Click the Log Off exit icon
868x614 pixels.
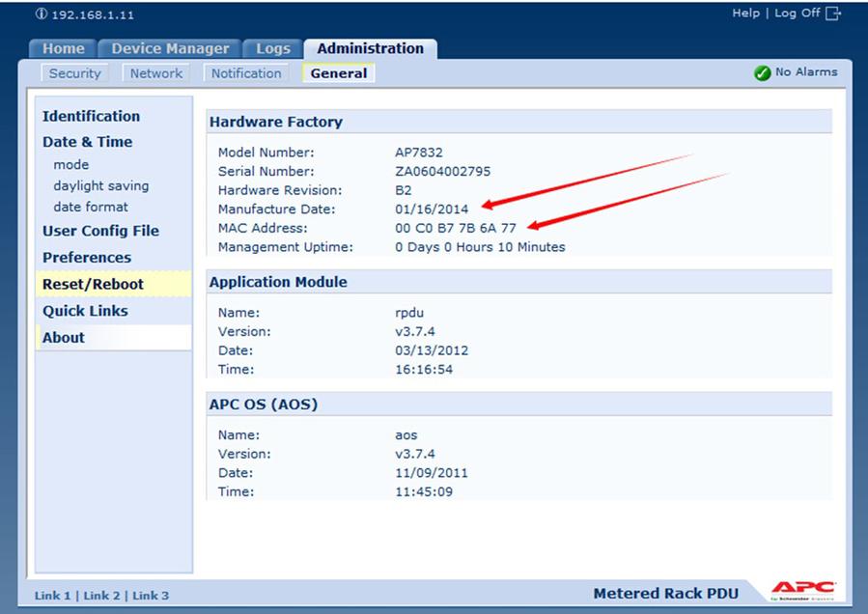(x=833, y=14)
